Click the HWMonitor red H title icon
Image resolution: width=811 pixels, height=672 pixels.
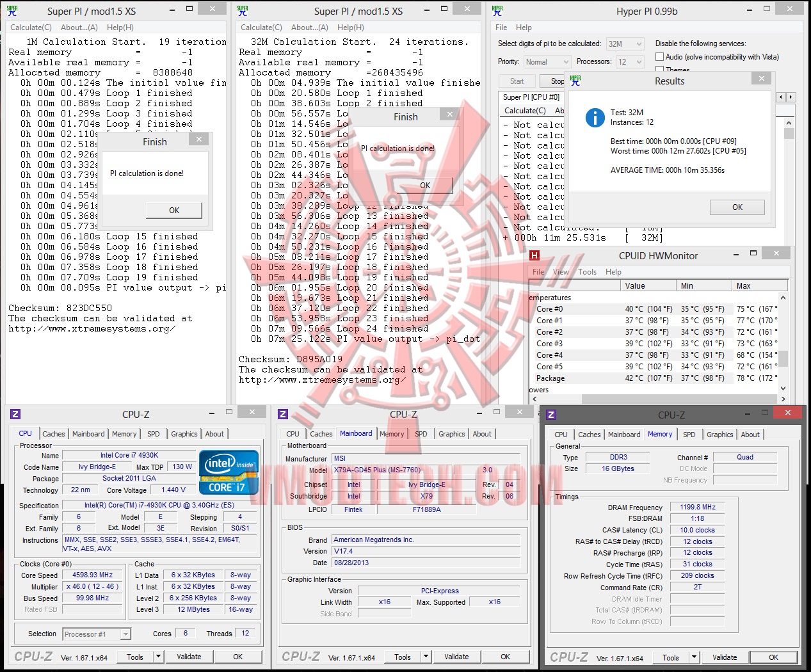pyautogui.click(x=534, y=255)
